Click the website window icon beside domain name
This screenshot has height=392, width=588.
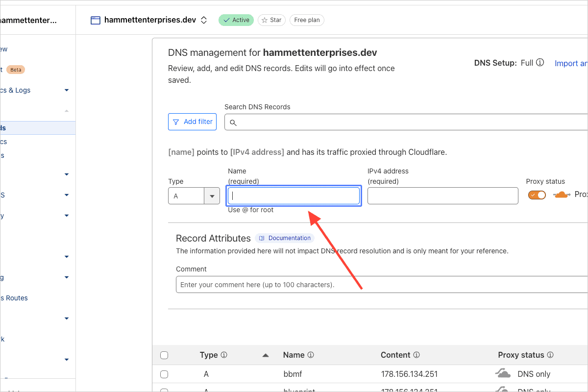click(96, 20)
